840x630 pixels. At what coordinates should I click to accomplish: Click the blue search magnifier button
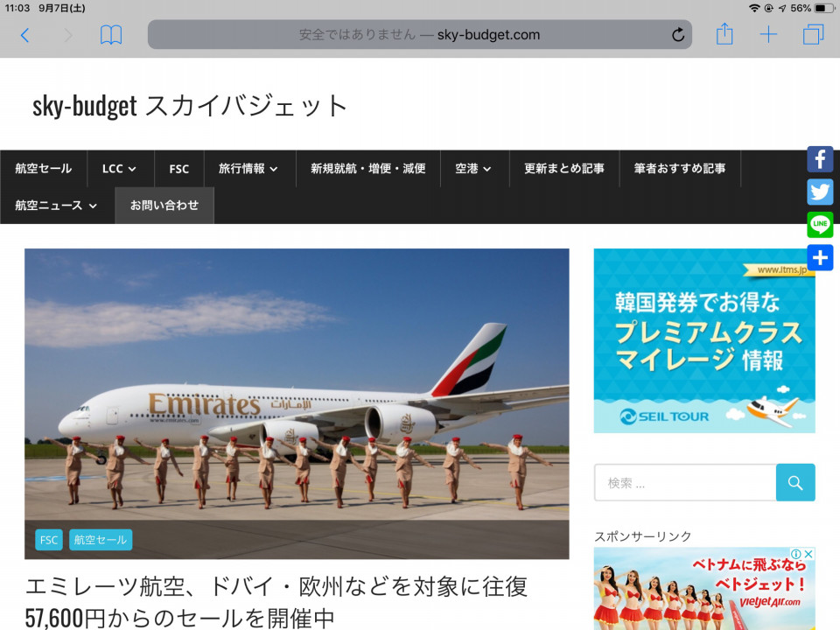795,483
